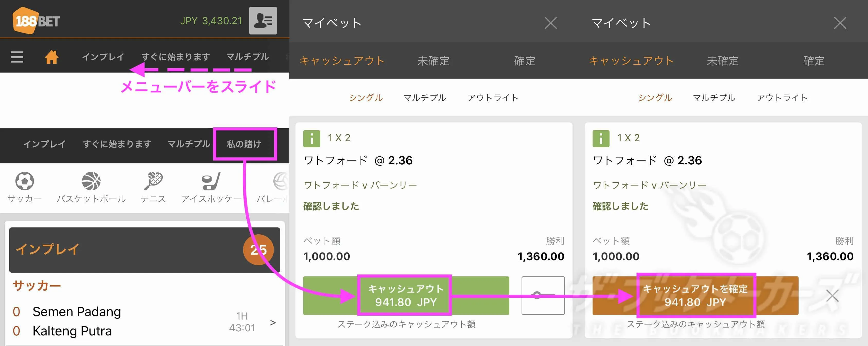Open the info icon in the right bet card
Image resolution: width=868 pixels, height=346 pixels.
601,138
